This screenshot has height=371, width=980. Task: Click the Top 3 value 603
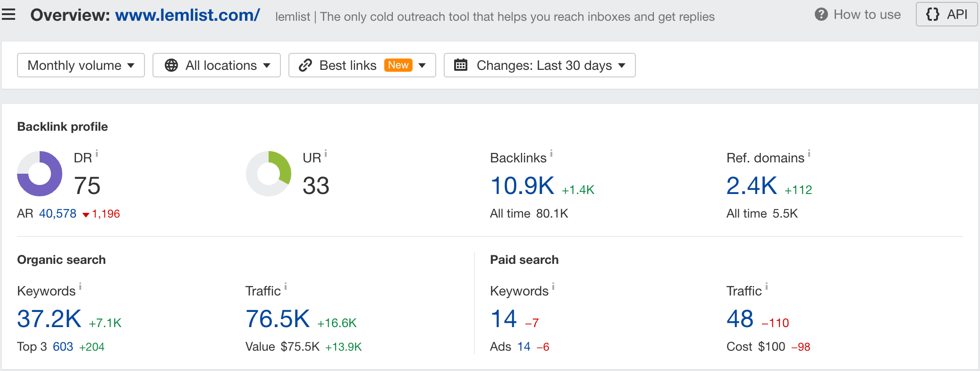click(63, 347)
